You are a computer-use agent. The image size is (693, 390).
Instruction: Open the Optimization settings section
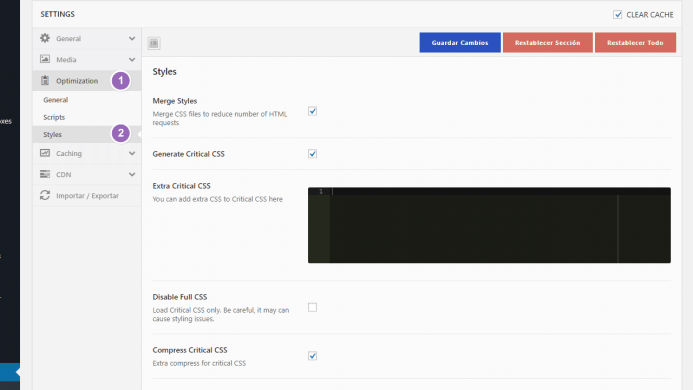point(87,80)
